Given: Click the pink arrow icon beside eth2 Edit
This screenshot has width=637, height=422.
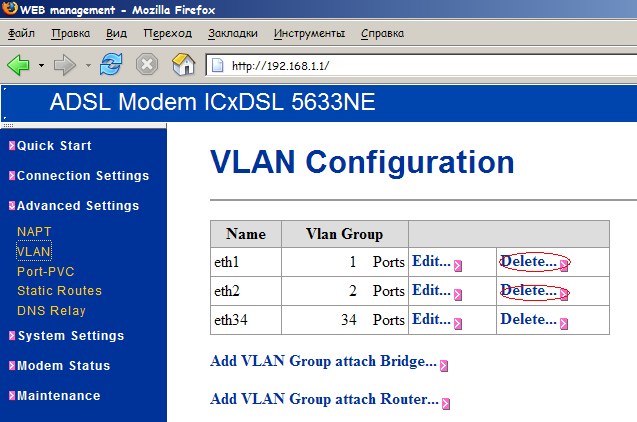Looking at the screenshot, I should coord(458,294).
